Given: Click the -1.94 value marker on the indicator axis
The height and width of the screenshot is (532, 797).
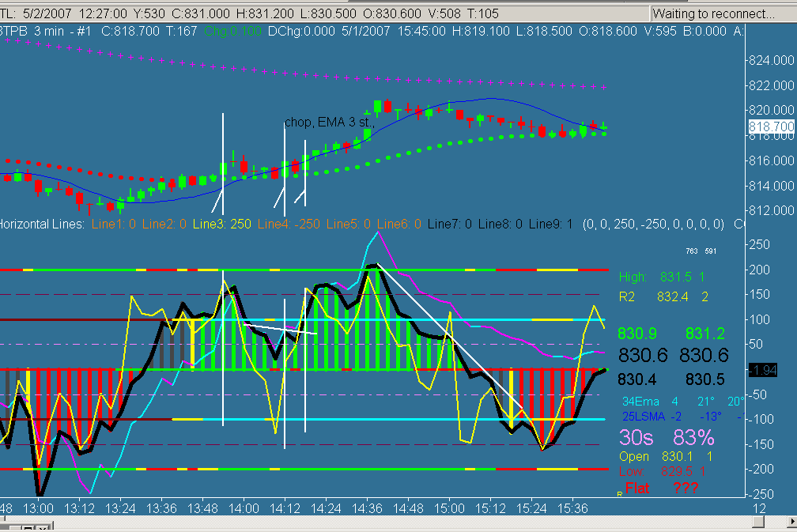Looking at the screenshot, I should [x=763, y=371].
